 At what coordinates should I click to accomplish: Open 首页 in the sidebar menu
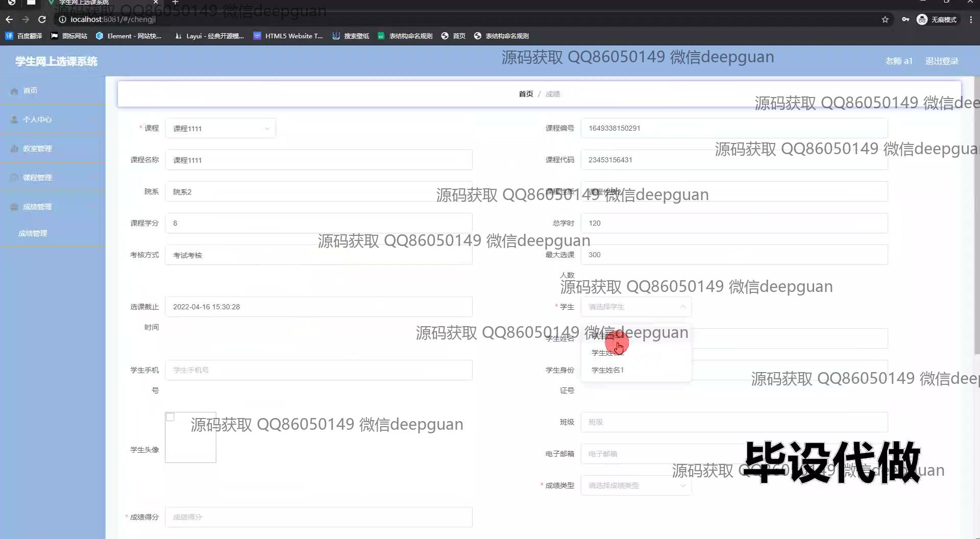pos(30,90)
